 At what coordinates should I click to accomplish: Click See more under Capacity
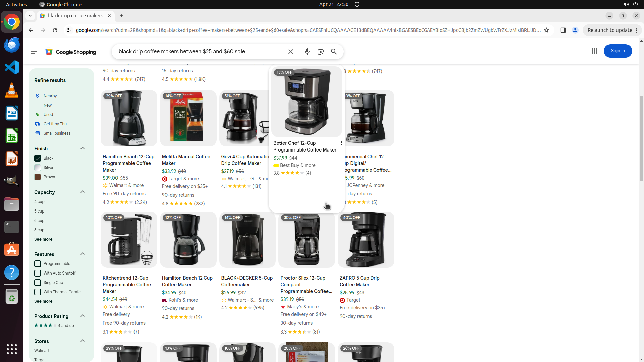click(x=43, y=239)
